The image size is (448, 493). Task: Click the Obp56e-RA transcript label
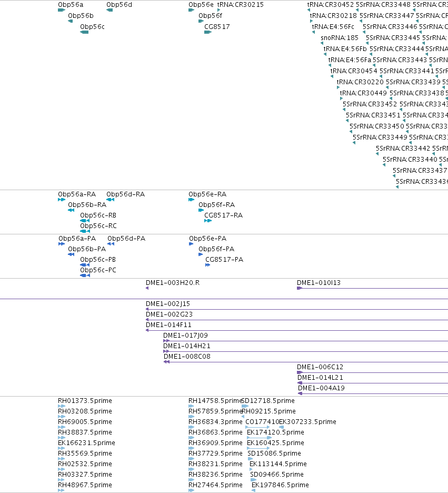coord(207,194)
